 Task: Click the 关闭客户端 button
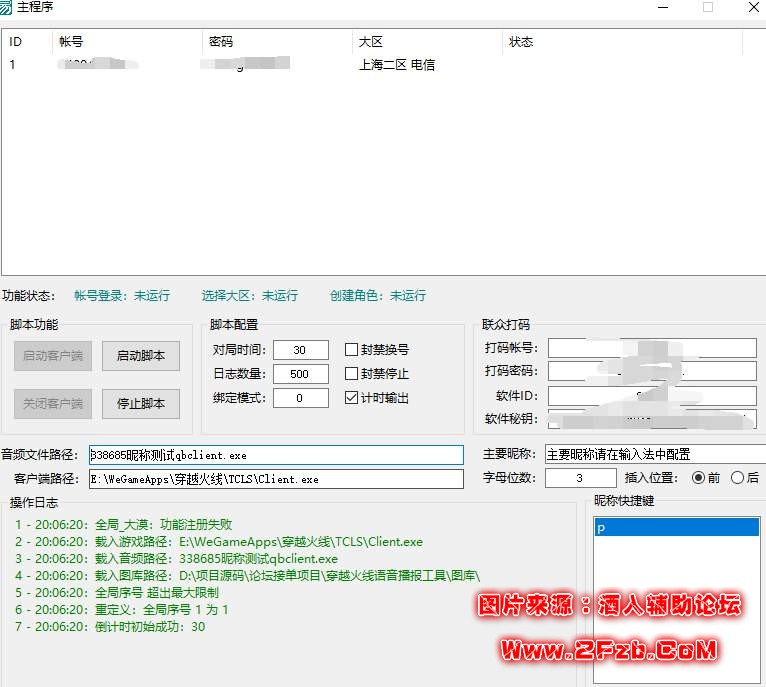pos(53,404)
